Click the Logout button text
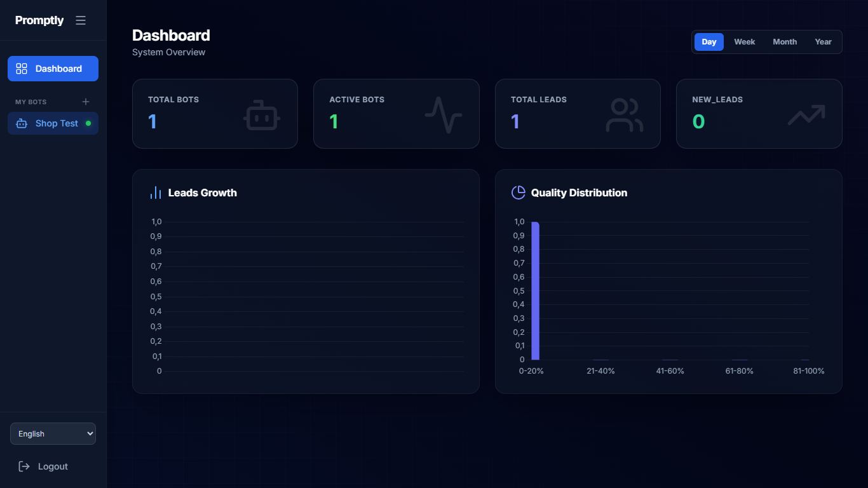 coord(53,466)
